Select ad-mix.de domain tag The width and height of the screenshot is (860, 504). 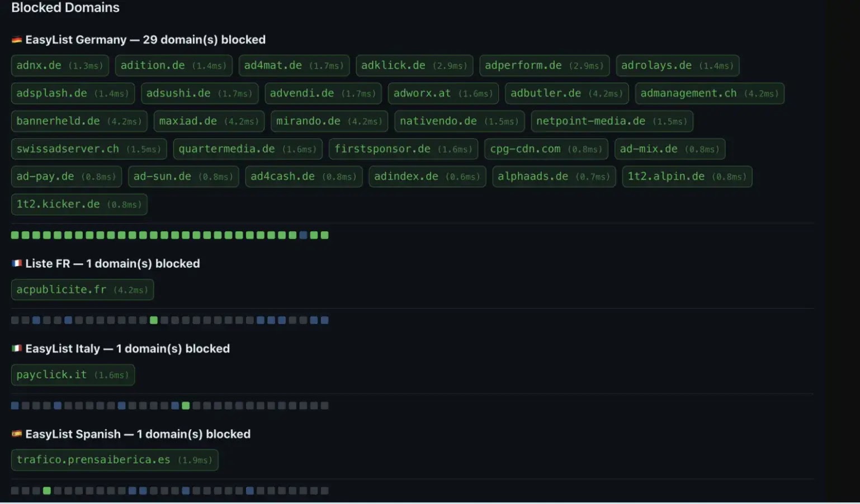670,149
